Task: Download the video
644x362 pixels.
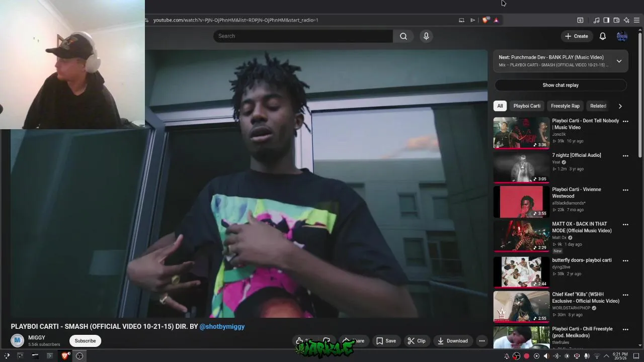Action: tap(453, 341)
